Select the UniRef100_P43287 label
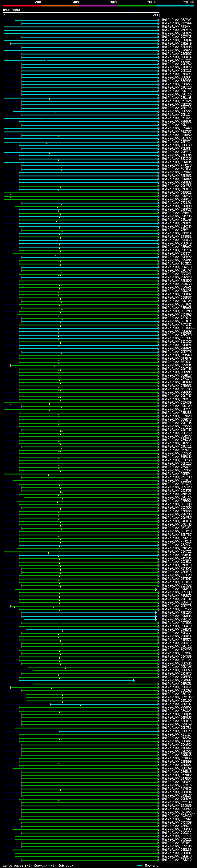The height and width of the screenshot is (868, 197). [x=177, y=738]
